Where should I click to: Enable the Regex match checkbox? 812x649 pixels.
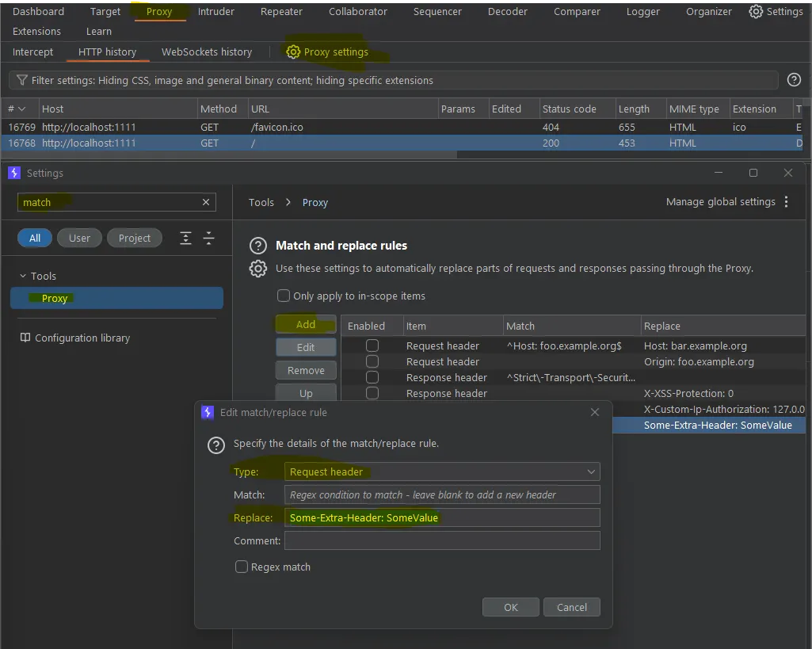pyautogui.click(x=242, y=567)
